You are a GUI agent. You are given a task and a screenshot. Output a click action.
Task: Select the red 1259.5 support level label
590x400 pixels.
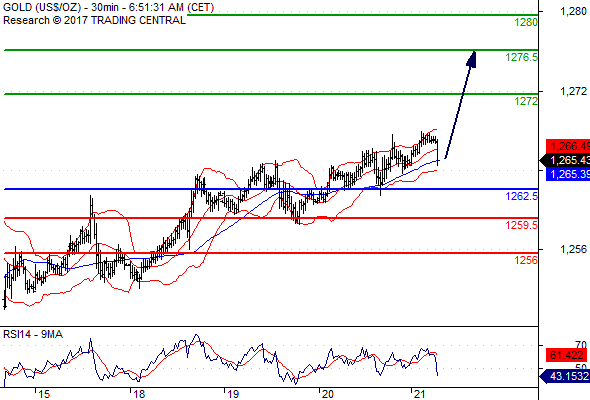pos(522,225)
